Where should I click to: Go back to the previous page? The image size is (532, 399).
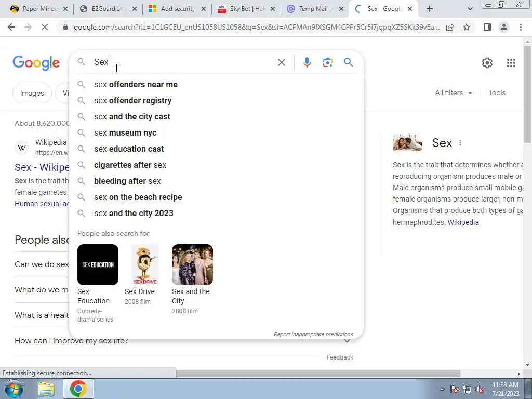(11, 27)
